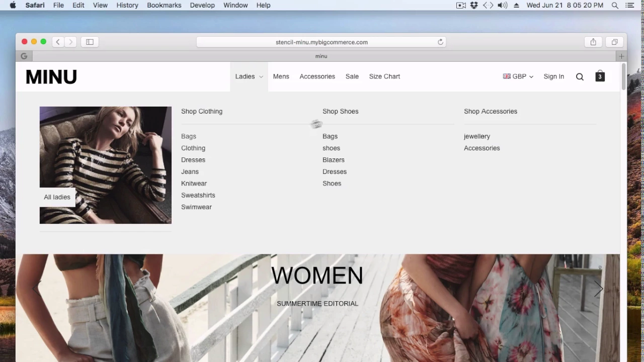Open Bags under Shop Shoes
This screenshot has height=362, width=644.
tap(330, 136)
